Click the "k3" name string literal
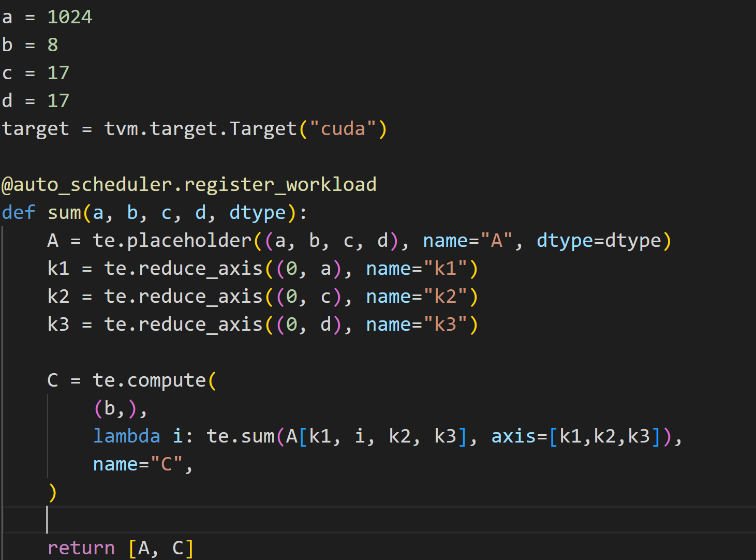 446,325
